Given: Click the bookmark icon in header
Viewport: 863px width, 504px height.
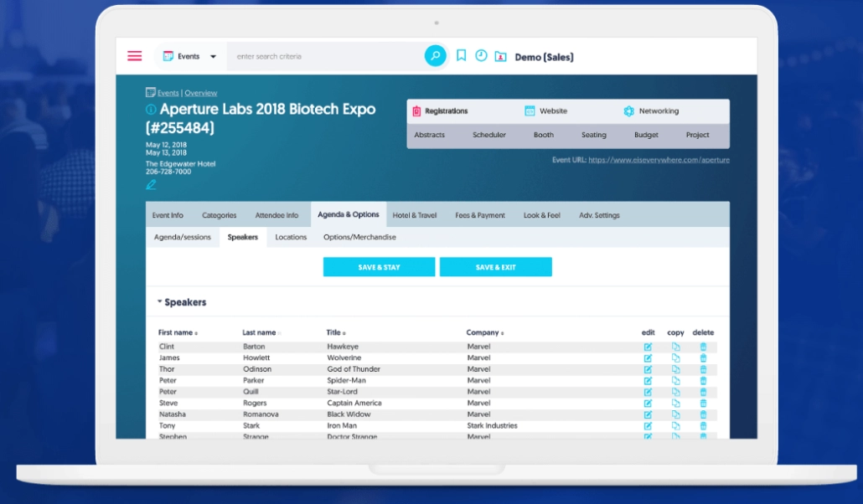Looking at the screenshot, I should click(x=461, y=56).
